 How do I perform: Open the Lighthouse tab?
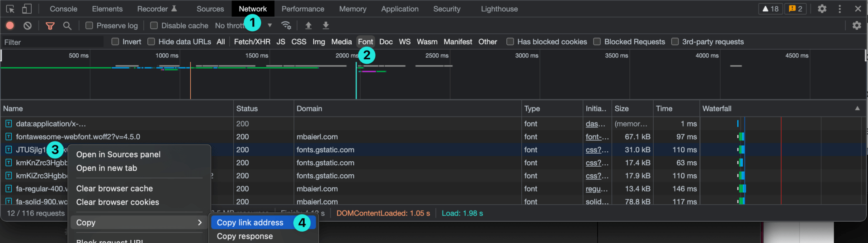[x=499, y=9]
